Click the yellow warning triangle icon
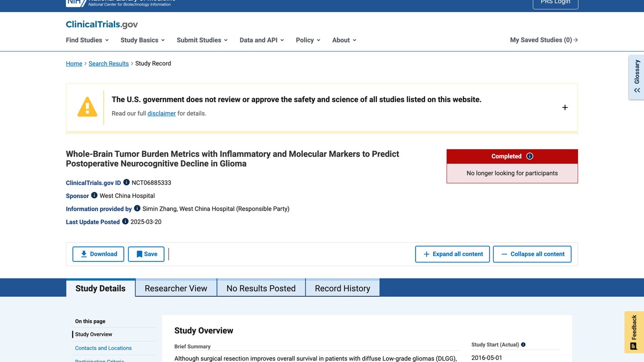The width and height of the screenshot is (644, 362). [x=87, y=107]
